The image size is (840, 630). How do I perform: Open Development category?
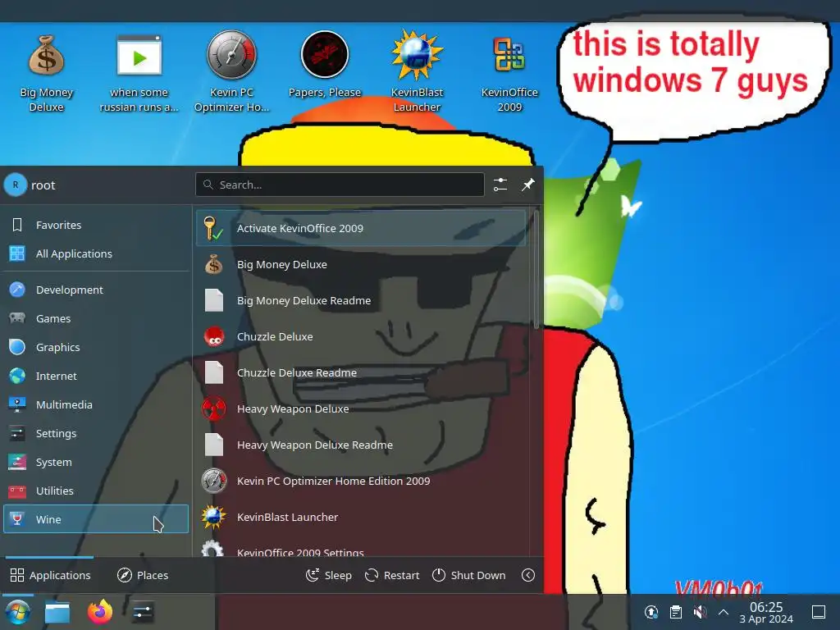click(96, 290)
